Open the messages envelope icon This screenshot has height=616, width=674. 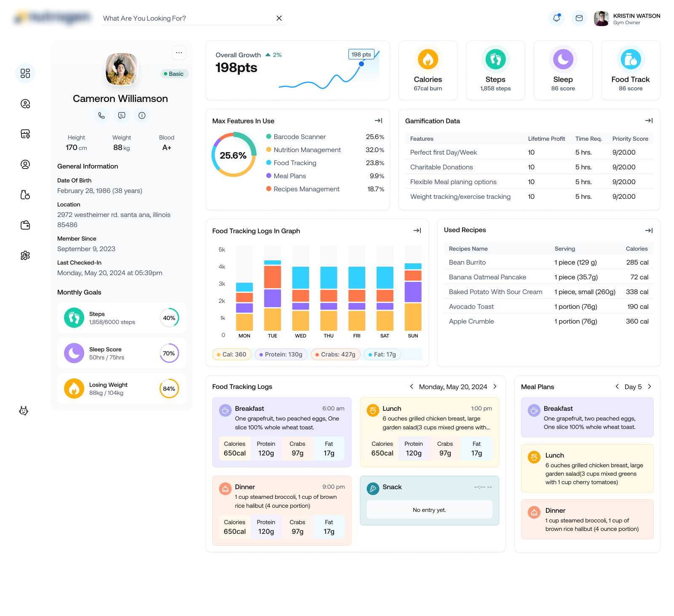point(579,18)
